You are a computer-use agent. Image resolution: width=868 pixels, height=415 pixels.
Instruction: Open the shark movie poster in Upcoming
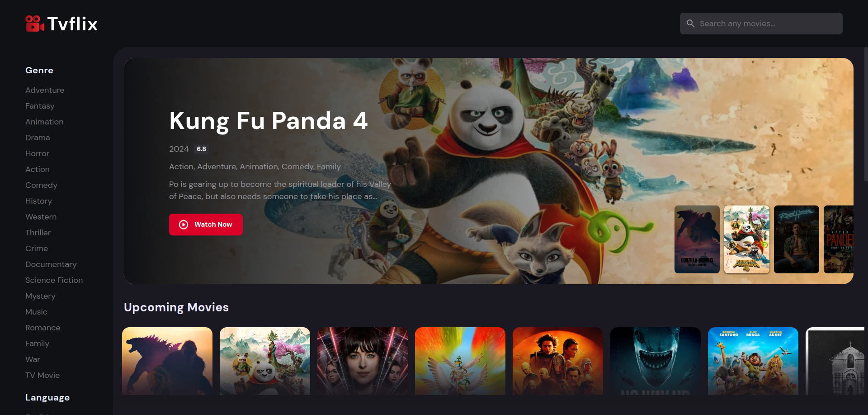pyautogui.click(x=655, y=361)
